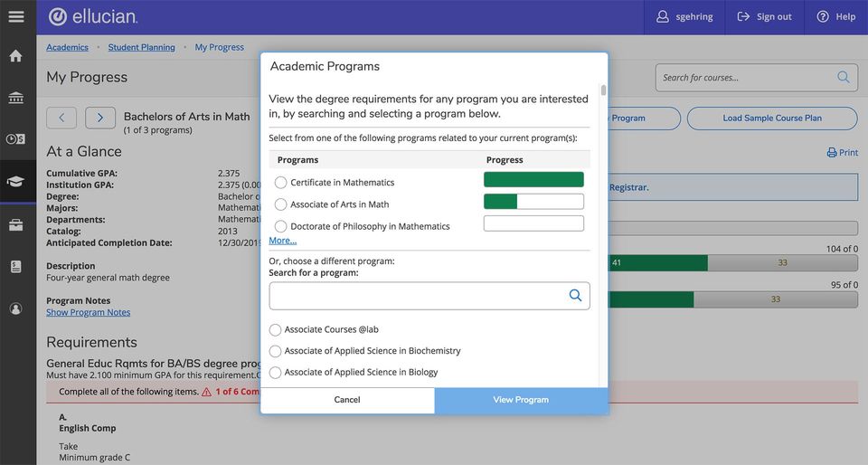Open the briefcase icon in the sidebar
Viewport: 868px width, 465px height.
[16, 224]
